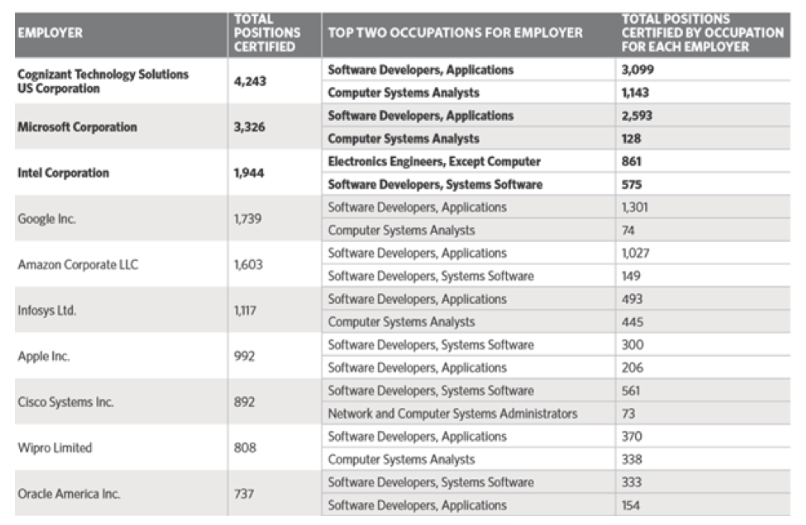Select Electronics Engineers, Except Computer cell
This screenshot has height=525, width=806.
(468, 161)
